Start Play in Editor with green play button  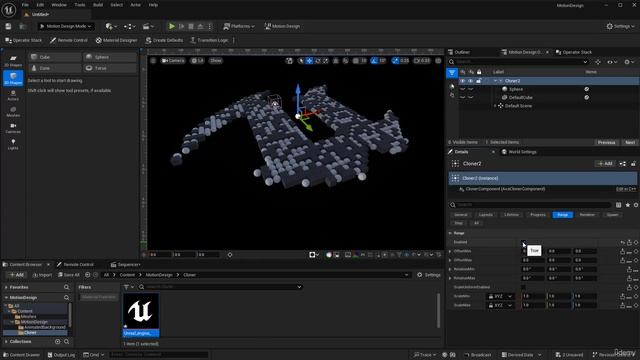tap(172, 26)
